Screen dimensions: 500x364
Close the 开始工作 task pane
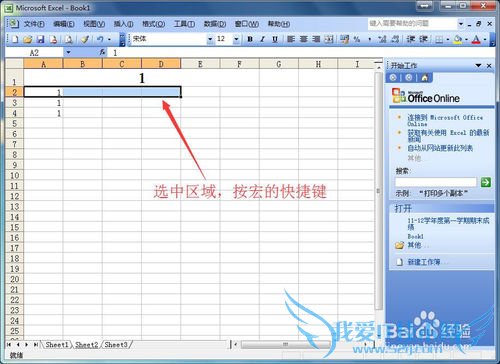coord(489,65)
